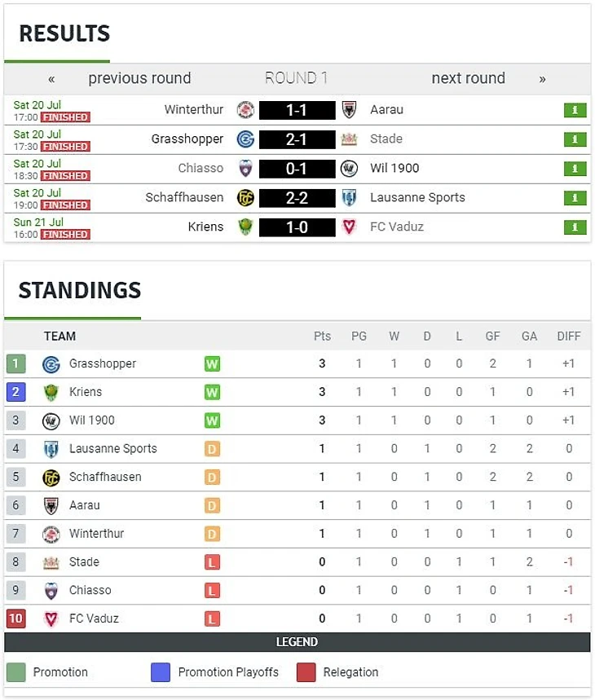This screenshot has width=595, height=700.
Task: Select the previous round link
Action: pos(139,78)
